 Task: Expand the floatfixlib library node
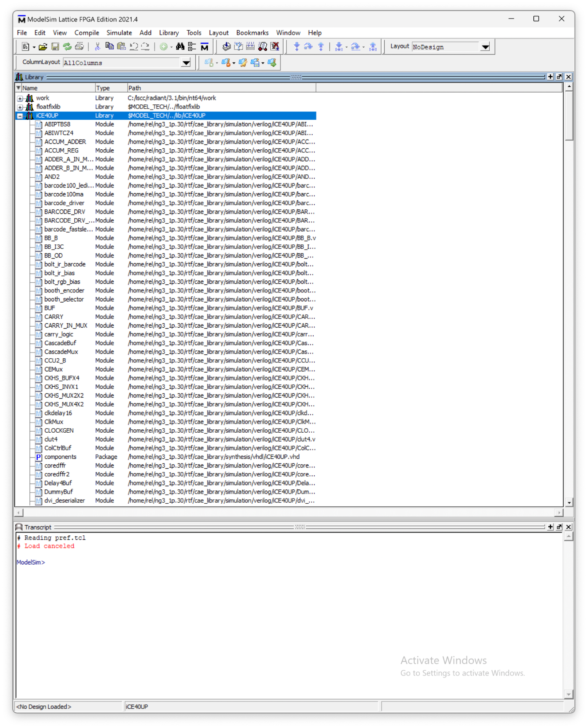(x=20, y=107)
